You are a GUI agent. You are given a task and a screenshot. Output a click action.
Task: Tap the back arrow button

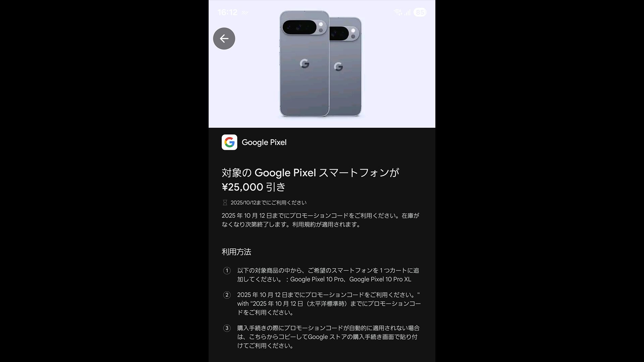[224, 39]
